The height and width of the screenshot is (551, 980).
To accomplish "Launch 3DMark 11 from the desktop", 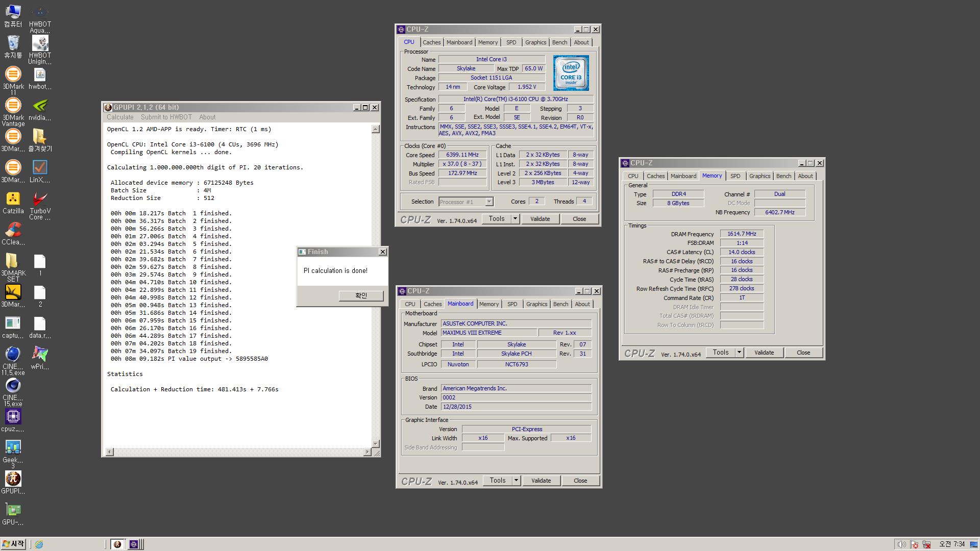I will (13, 81).
